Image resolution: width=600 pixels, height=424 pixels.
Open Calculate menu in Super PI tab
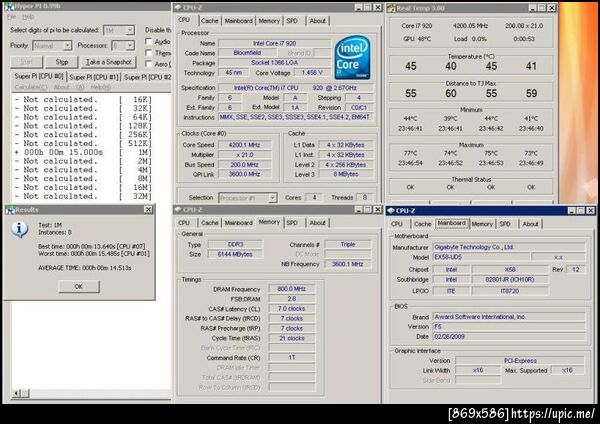(x=31, y=87)
